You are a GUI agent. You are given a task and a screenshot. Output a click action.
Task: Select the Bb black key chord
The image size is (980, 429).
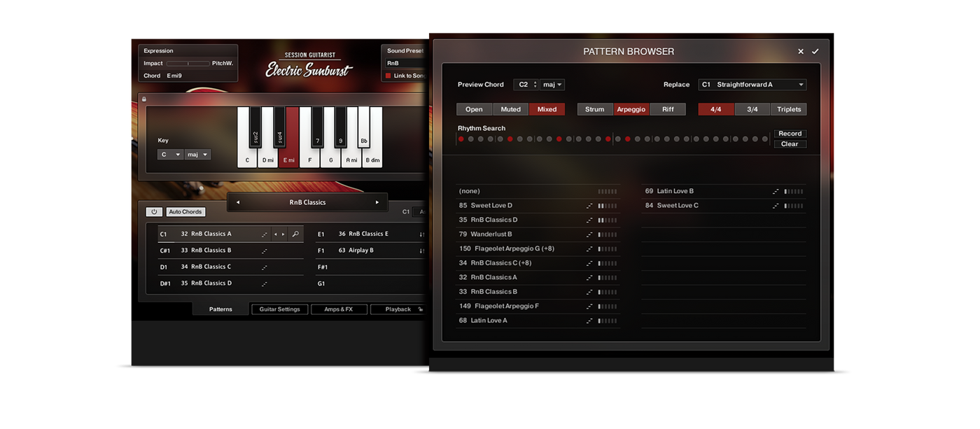(x=364, y=126)
